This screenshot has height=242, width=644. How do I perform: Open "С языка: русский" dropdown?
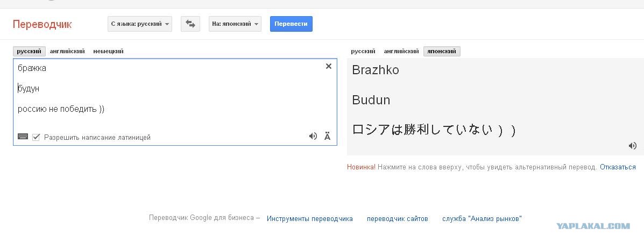[x=140, y=24]
